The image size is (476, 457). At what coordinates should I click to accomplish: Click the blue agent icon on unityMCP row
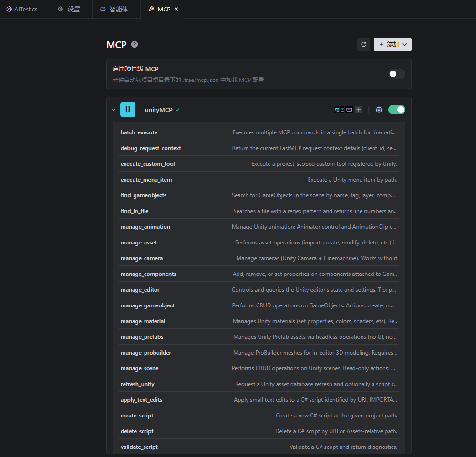click(x=336, y=110)
